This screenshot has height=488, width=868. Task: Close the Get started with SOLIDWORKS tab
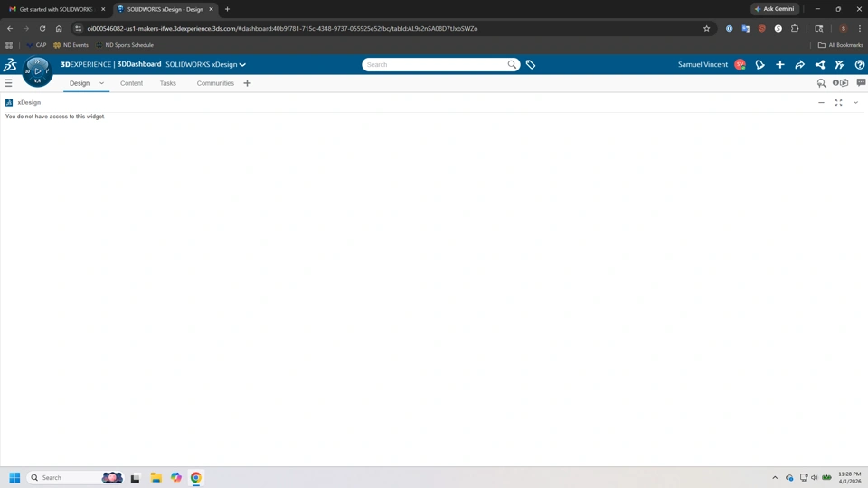tap(103, 9)
